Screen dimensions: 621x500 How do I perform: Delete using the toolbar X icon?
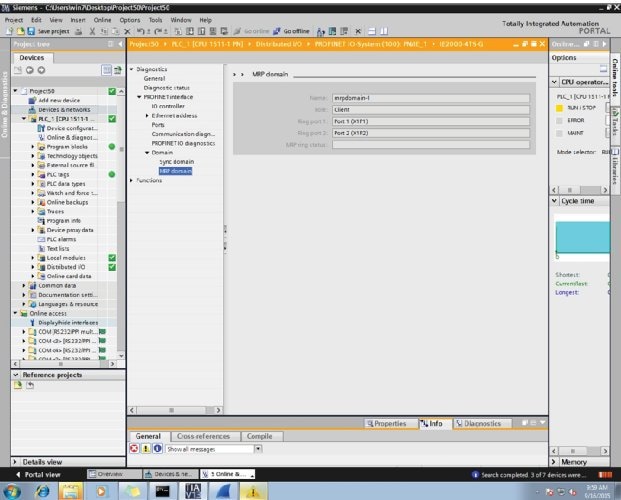(127, 31)
